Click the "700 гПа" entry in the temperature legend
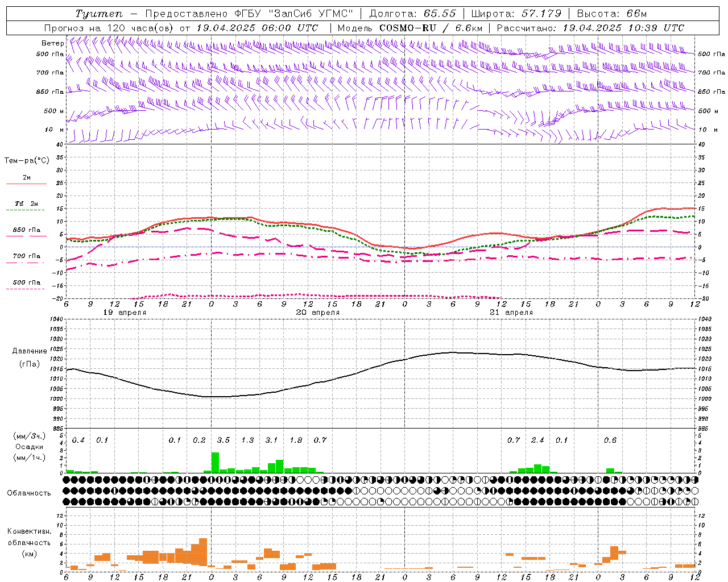Viewport: 728px width, 582px height. [27, 256]
